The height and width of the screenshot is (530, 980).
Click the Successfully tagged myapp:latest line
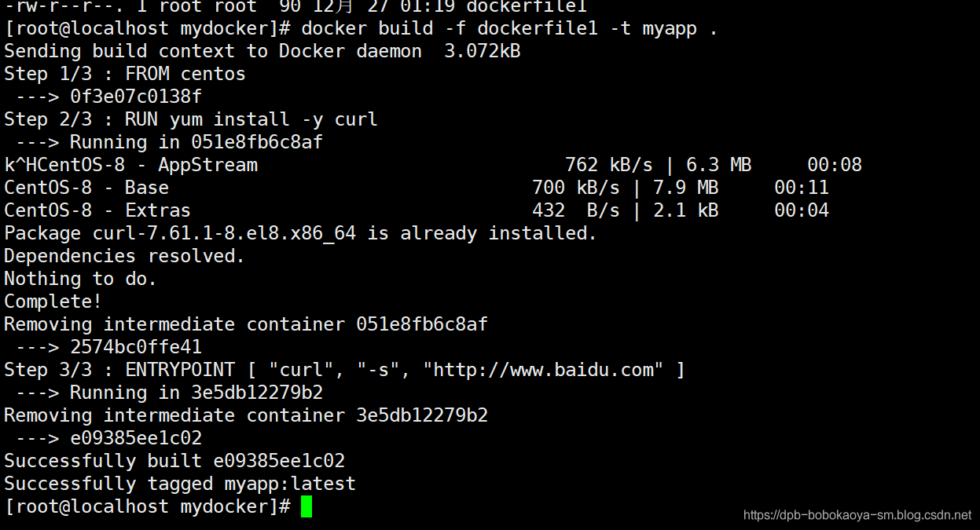[x=180, y=484]
